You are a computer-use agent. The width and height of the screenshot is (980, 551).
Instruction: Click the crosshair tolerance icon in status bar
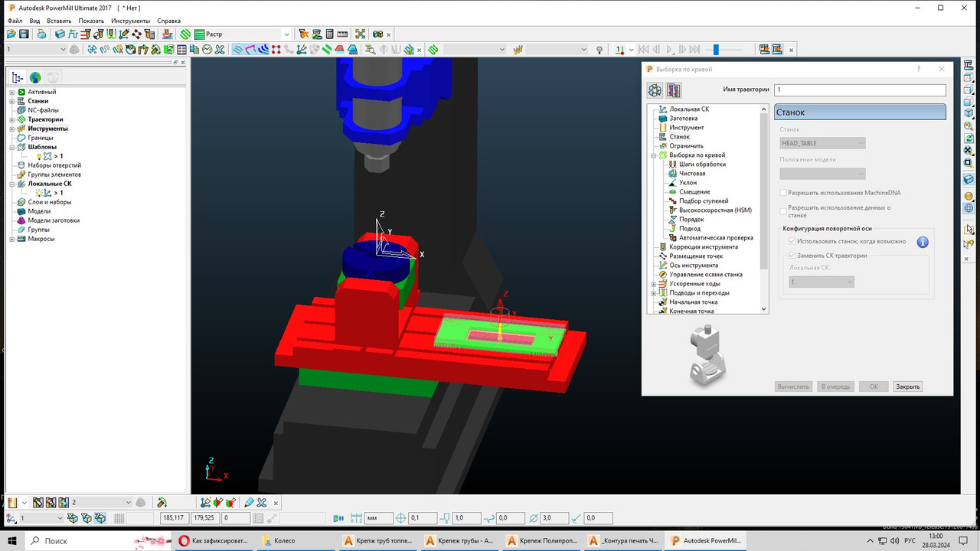tap(400, 518)
